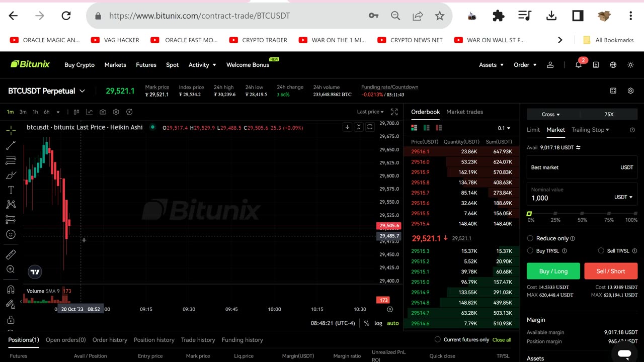Open the indicators menu
This screenshot has width=644, height=362.
point(90,112)
